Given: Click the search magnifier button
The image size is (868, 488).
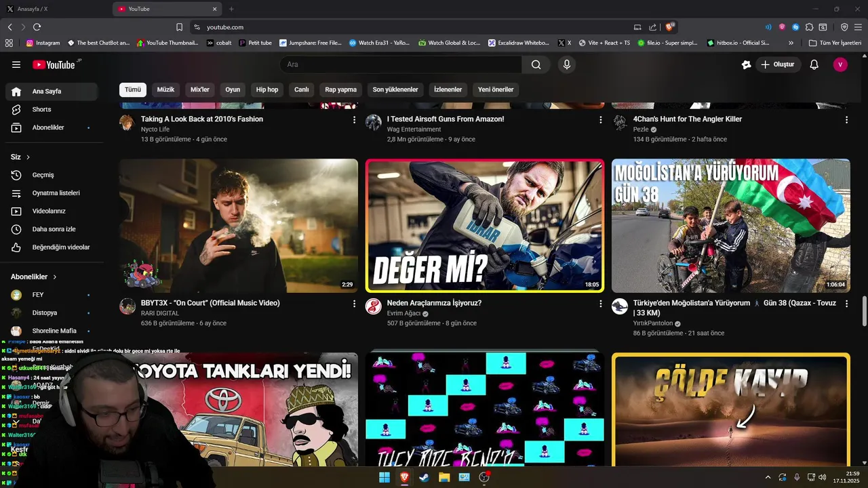Looking at the screenshot, I should (x=536, y=64).
